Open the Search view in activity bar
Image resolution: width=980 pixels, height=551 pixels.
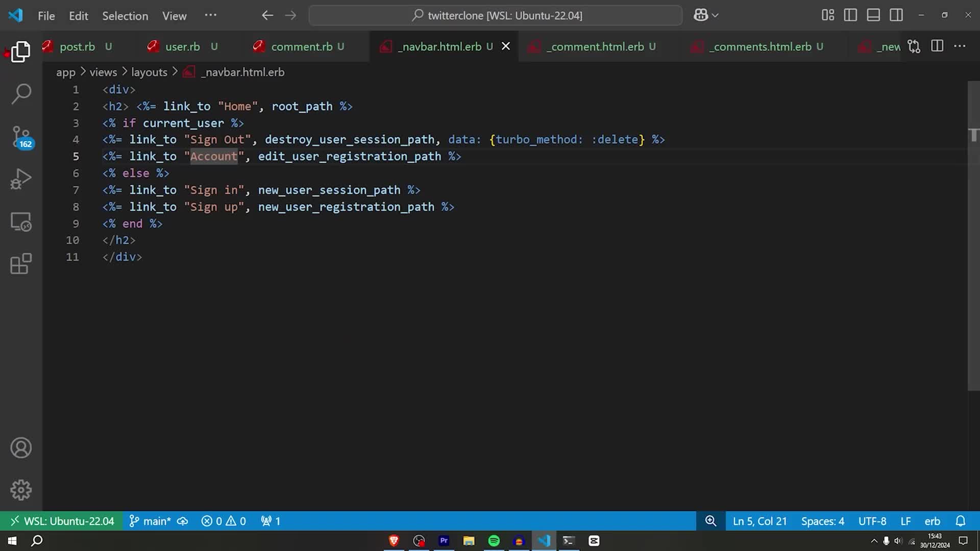[21, 94]
